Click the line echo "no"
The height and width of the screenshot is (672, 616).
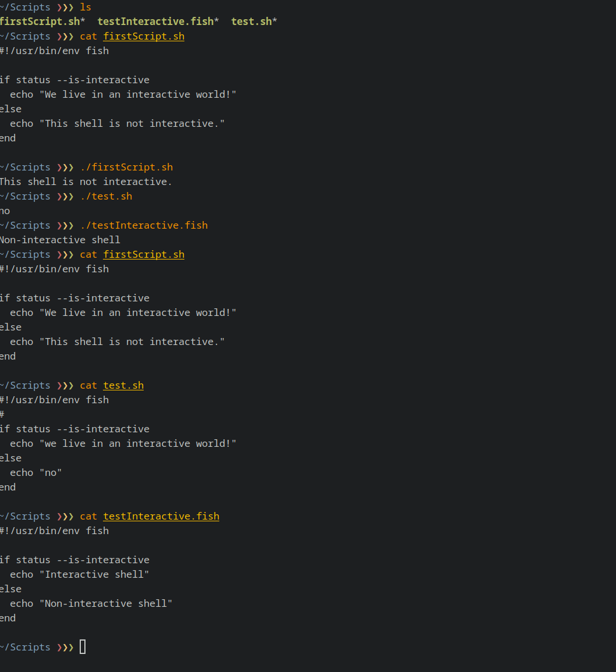[x=36, y=472]
